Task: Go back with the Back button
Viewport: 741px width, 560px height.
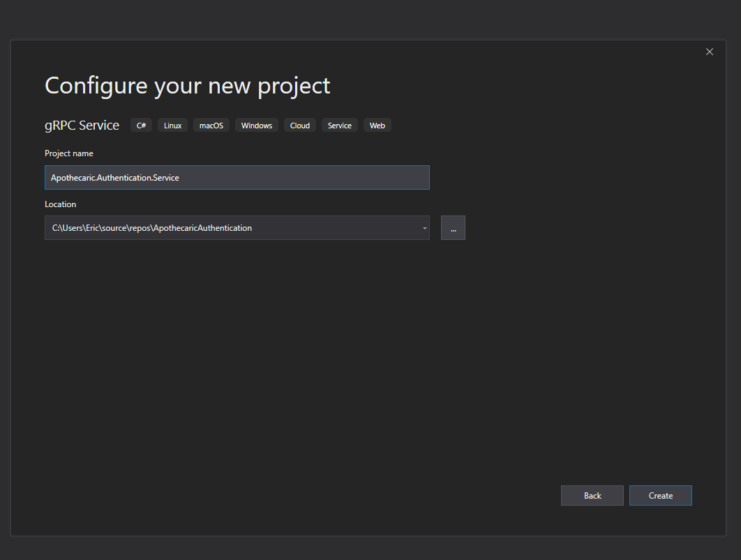Action: pos(592,496)
